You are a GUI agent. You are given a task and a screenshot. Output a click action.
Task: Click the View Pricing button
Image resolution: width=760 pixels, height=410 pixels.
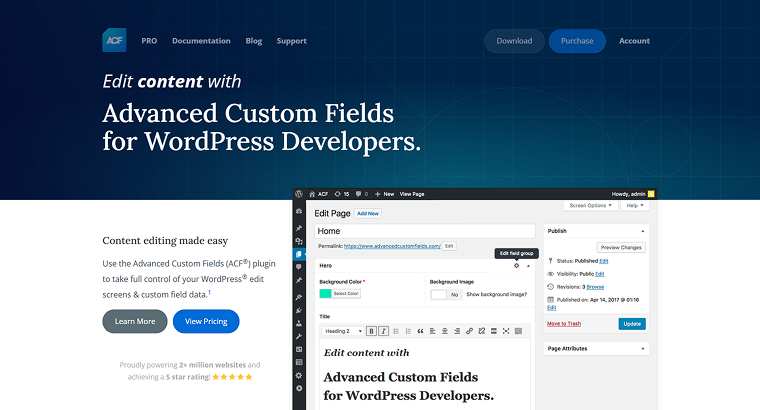[x=206, y=321]
